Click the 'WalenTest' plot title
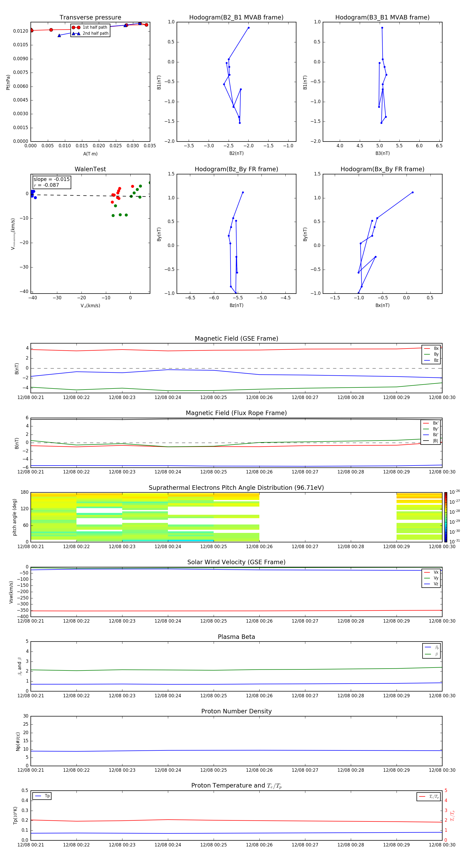Viewport: 473px width, 868px height. click(90, 169)
